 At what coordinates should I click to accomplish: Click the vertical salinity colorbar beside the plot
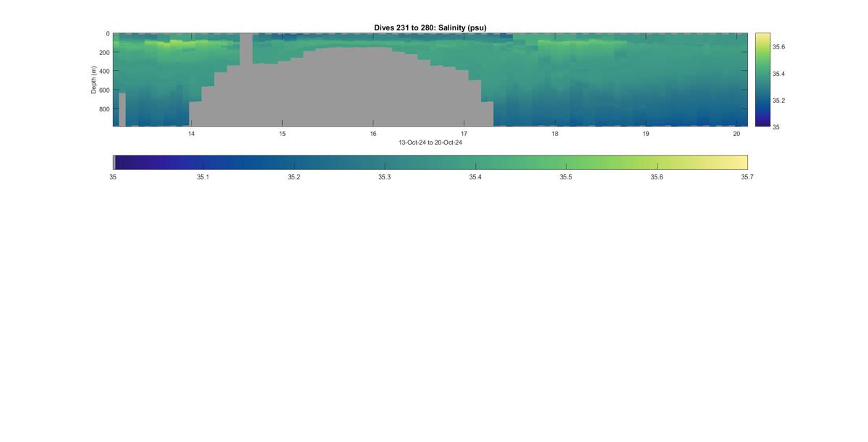click(762, 80)
